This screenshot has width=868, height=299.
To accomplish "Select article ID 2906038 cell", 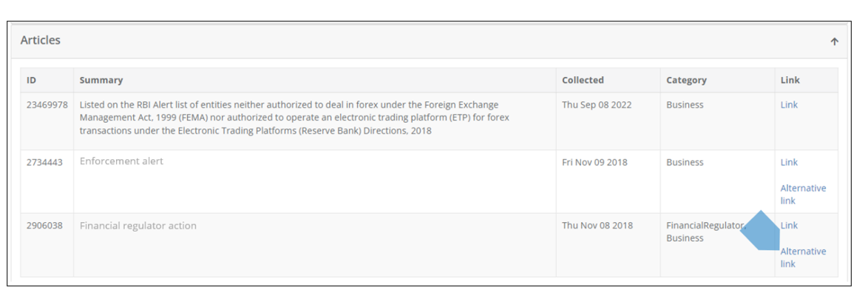I will [44, 225].
